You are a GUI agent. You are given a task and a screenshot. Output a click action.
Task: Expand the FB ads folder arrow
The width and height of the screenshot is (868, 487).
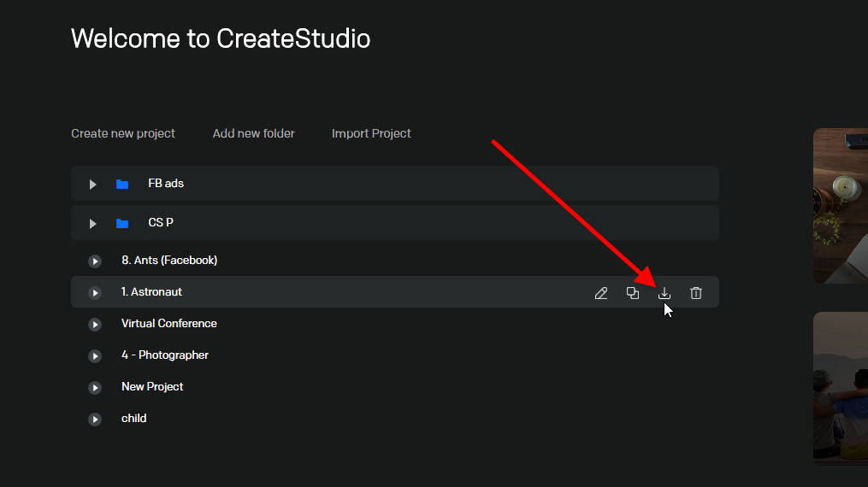(92, 184)
